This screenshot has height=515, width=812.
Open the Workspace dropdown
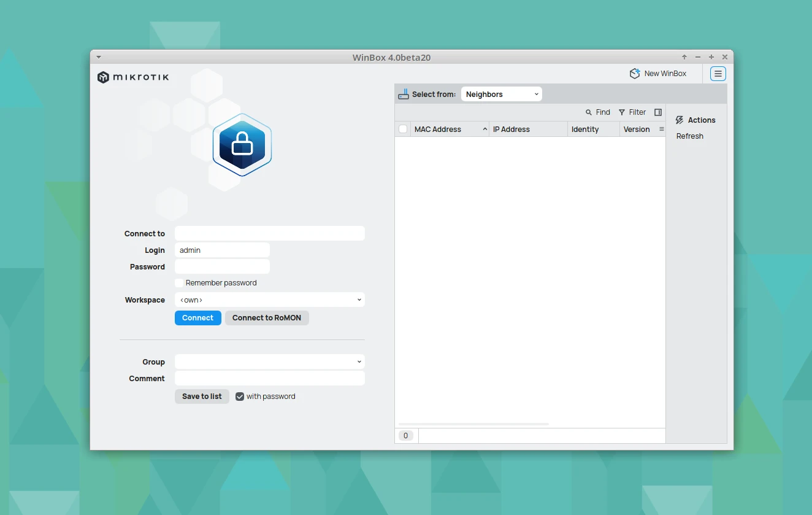269,300
